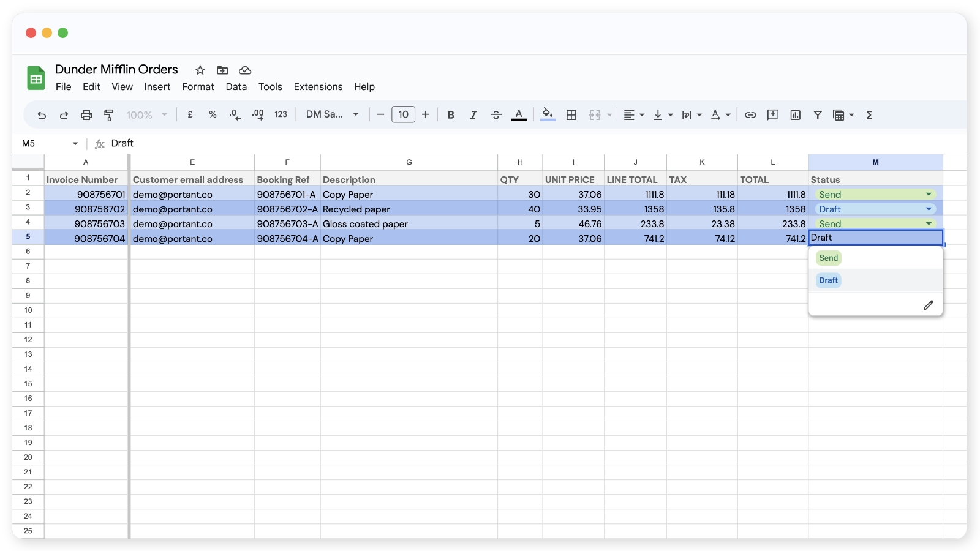Screen dimensions: 980x551
Task: Select the Paint format roller icon
Action: pos(108,115)
